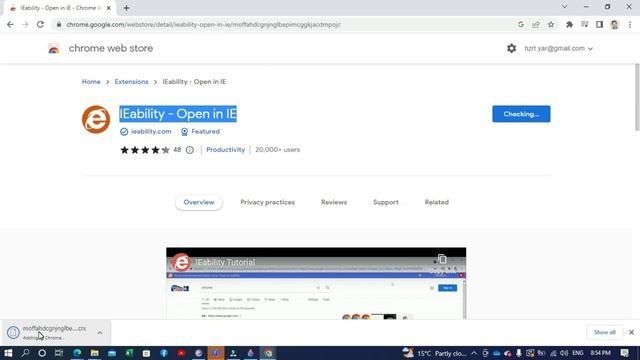Share this page via share icon

[536, 24]
